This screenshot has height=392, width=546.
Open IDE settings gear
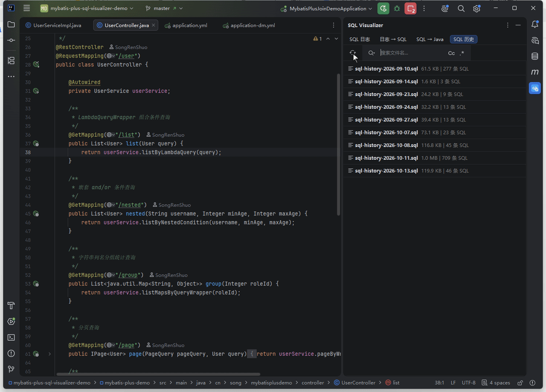(x=476, y=9)
